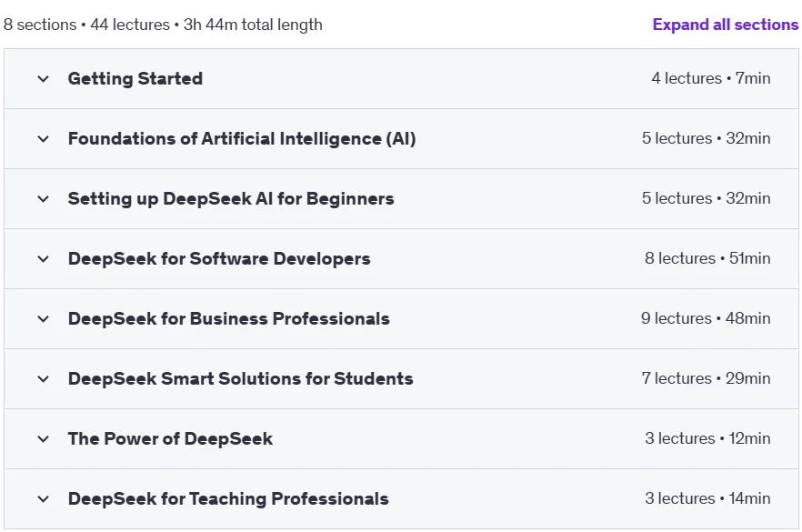Click the 8 lectures 51min label
Viewport: 802px width, 532px height.
(707, 258)
